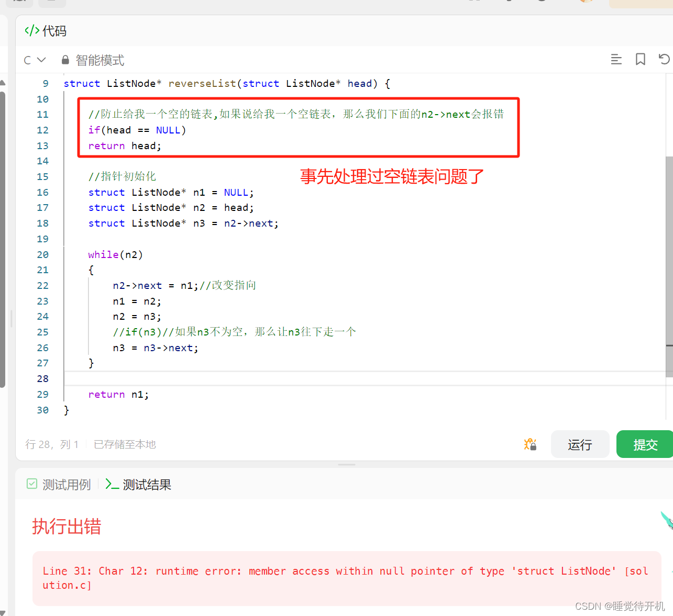Select the code formatting icon
Screen dimensions: 673x616
coord(616,59)
